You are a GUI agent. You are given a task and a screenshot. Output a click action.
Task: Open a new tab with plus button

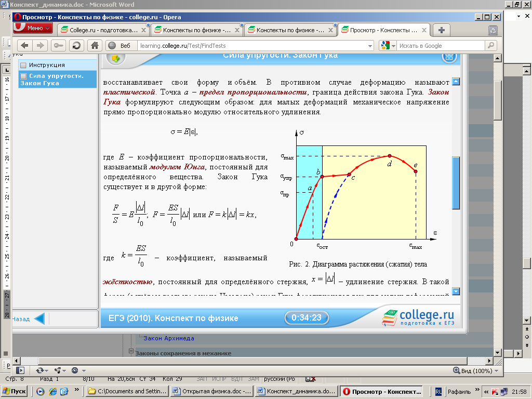point(442,30)
